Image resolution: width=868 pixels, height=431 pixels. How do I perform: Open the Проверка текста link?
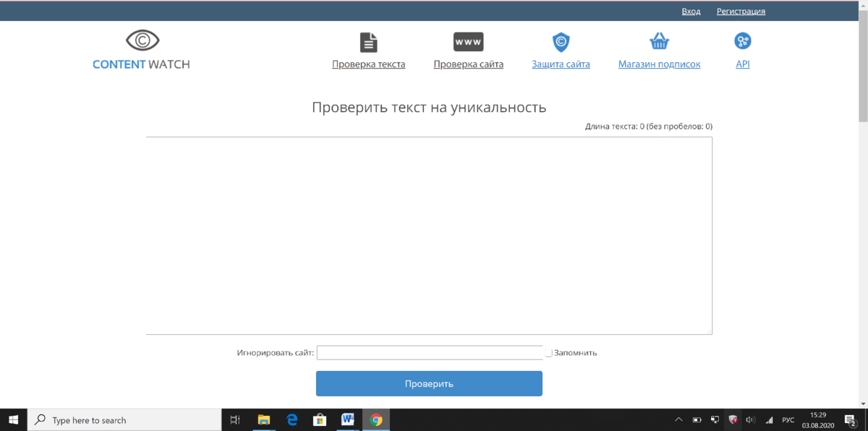click(x=369, y=64)
